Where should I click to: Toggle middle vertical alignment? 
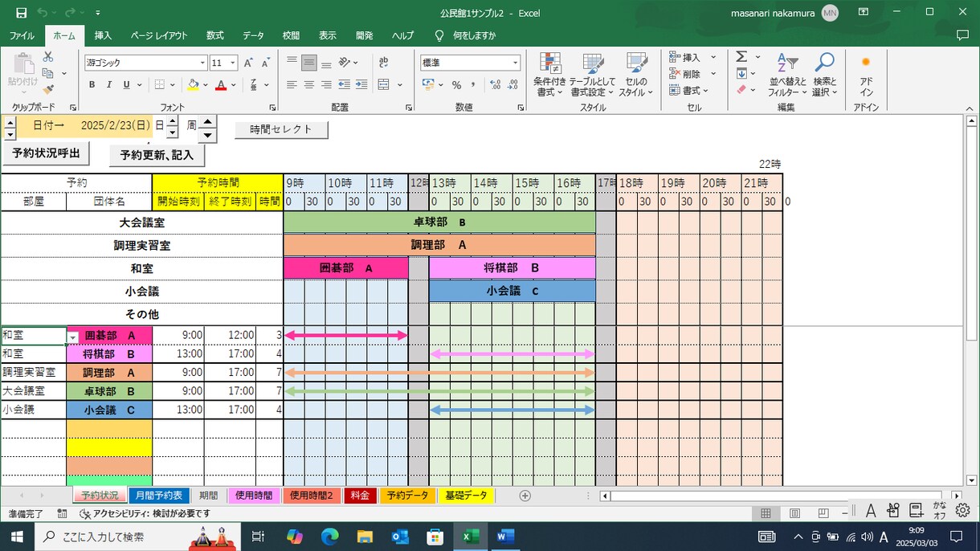click(309, 62)
